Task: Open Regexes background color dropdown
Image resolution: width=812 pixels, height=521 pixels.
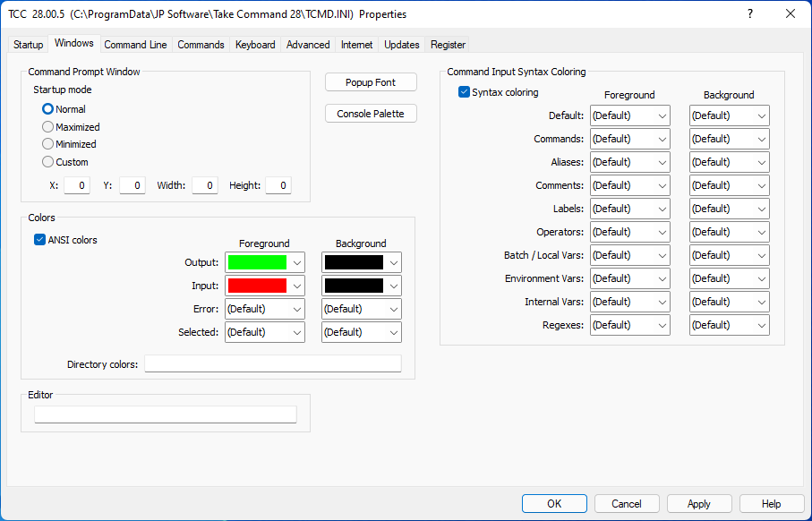Action: pos(729,325)
